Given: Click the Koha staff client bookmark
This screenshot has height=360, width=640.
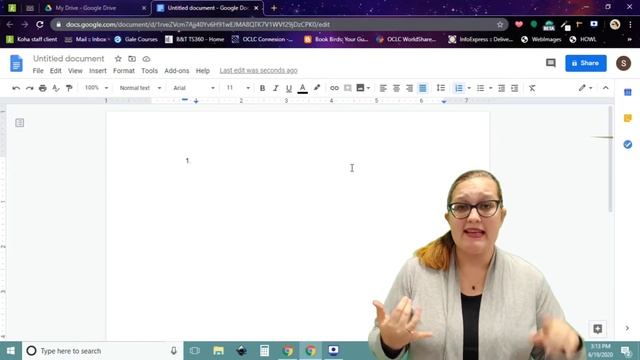Looking at the screenshot, I should [32, 39].
